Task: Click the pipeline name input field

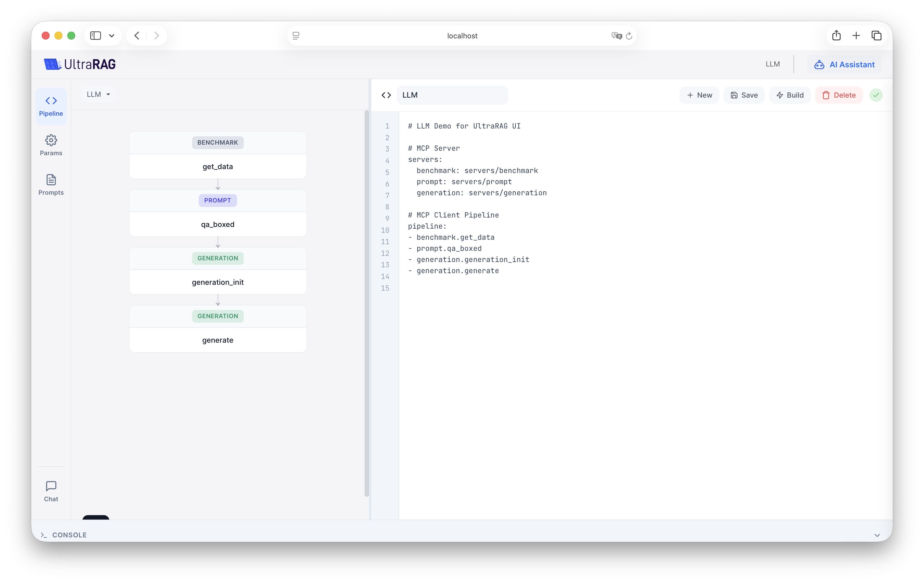Action: (x=452, y=95)
